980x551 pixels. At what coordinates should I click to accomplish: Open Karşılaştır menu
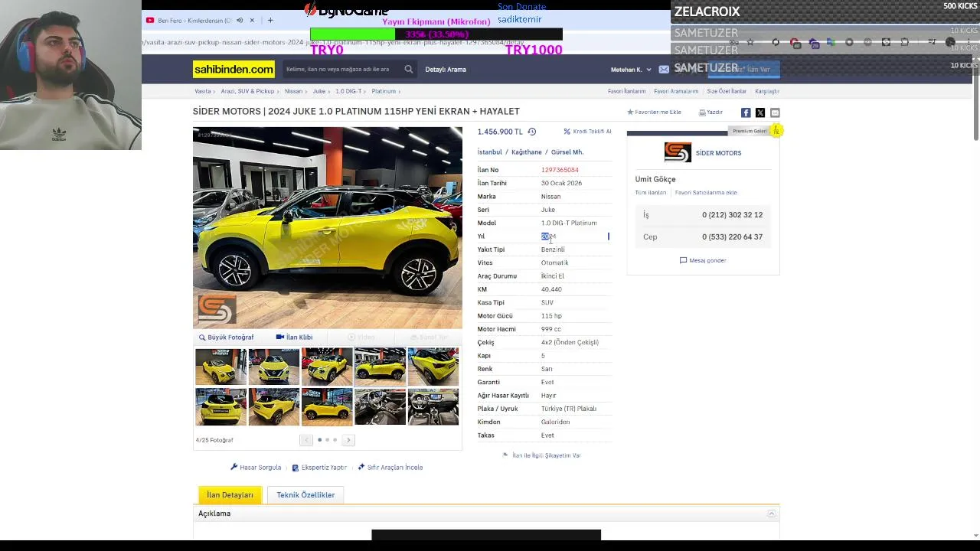tap(767, 91)
